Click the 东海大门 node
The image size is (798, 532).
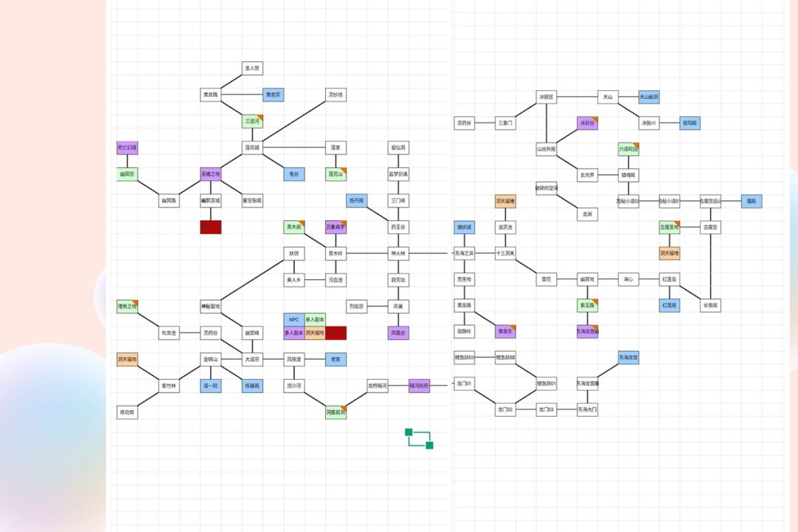click(587, 409)
